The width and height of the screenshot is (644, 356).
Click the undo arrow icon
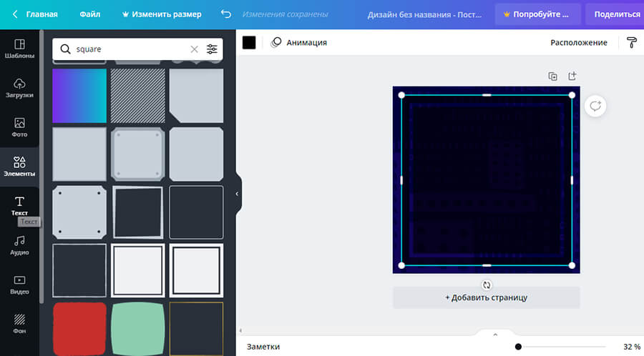226,14
